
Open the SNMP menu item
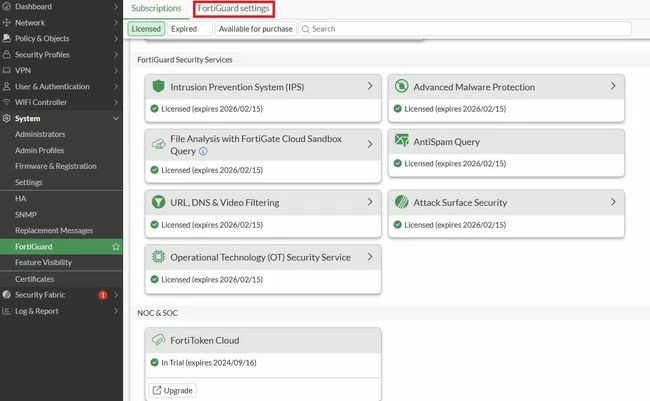pyautogui.click(x=26, y=214)
